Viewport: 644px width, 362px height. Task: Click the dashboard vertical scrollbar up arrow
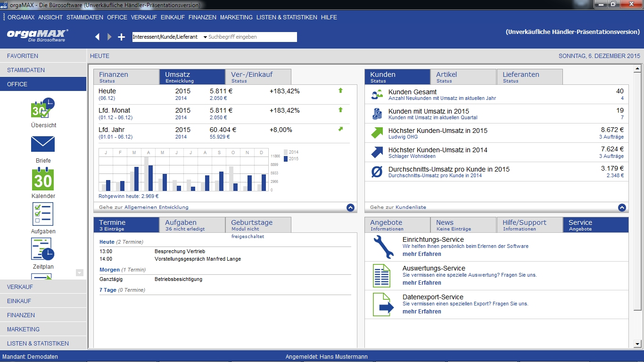tap(637, 68)
